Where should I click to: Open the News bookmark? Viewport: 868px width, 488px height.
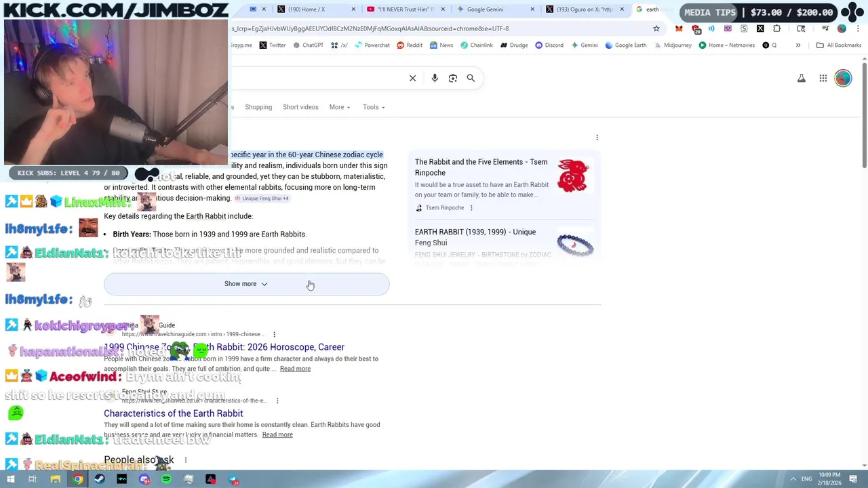(441, 45)
